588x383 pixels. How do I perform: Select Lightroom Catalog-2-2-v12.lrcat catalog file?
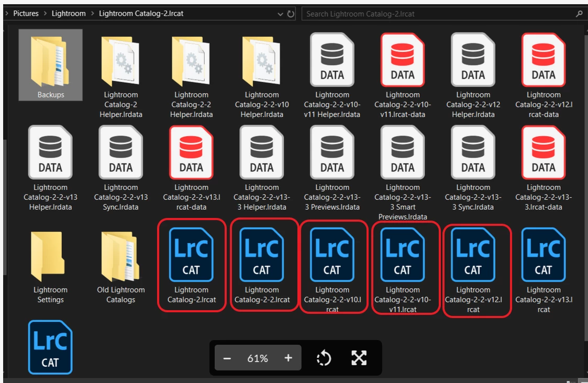click(473, 270)
